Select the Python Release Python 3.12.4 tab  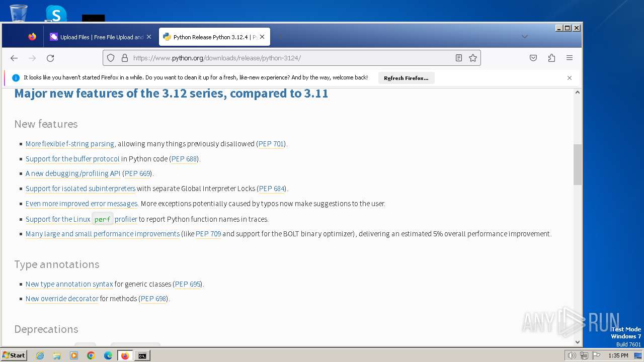[215, 37]
